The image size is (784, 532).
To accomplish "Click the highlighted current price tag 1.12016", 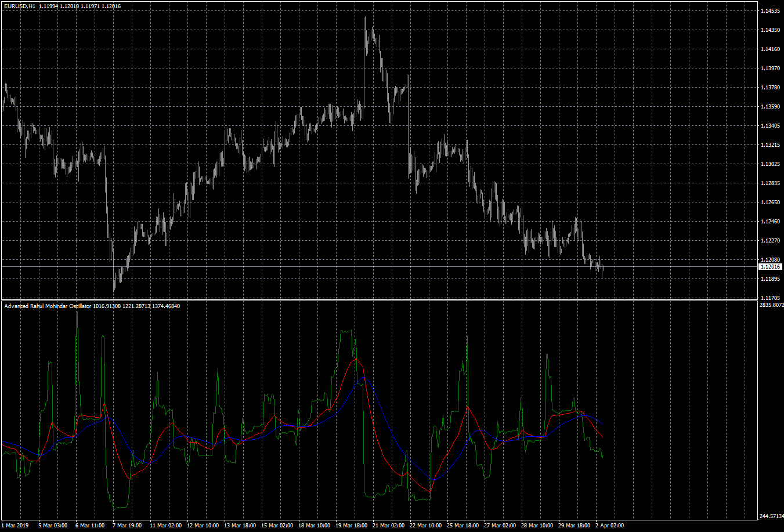I will coord(770,266).
